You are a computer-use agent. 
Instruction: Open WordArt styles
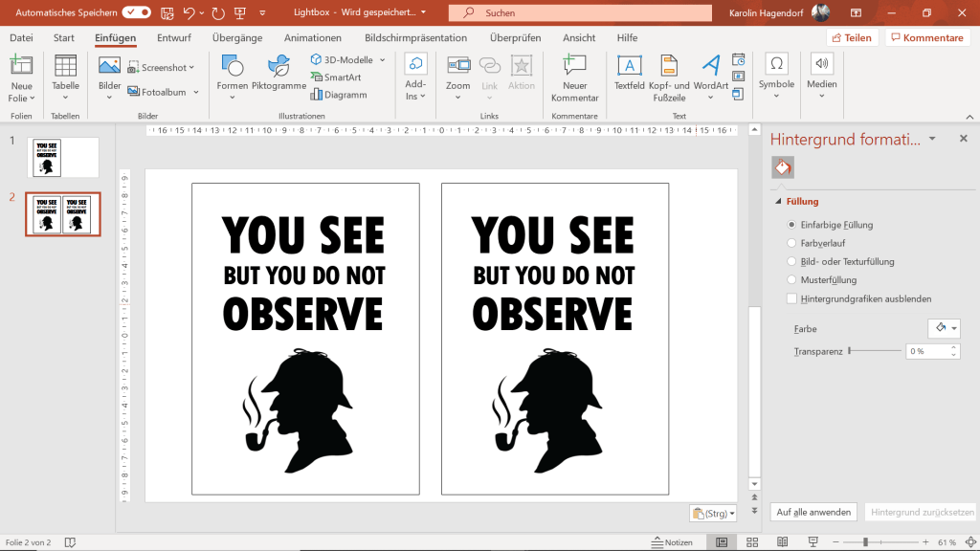pos(710,67)
